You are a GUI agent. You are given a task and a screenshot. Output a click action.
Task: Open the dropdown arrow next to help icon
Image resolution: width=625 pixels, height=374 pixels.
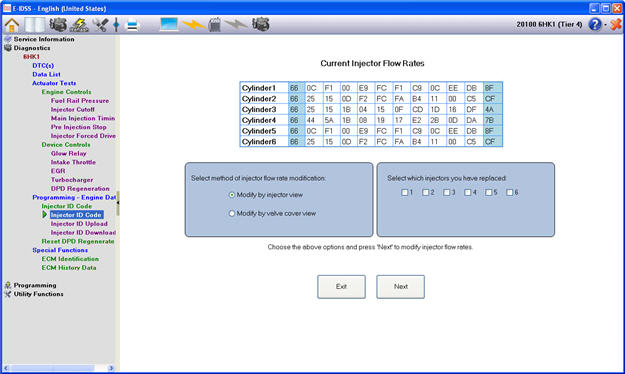pyautogui.click(x=605, y=25)
